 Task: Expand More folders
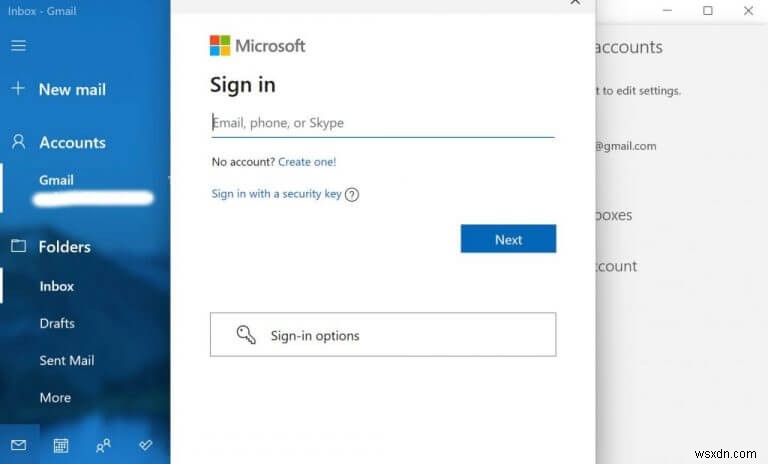(55, 397)
